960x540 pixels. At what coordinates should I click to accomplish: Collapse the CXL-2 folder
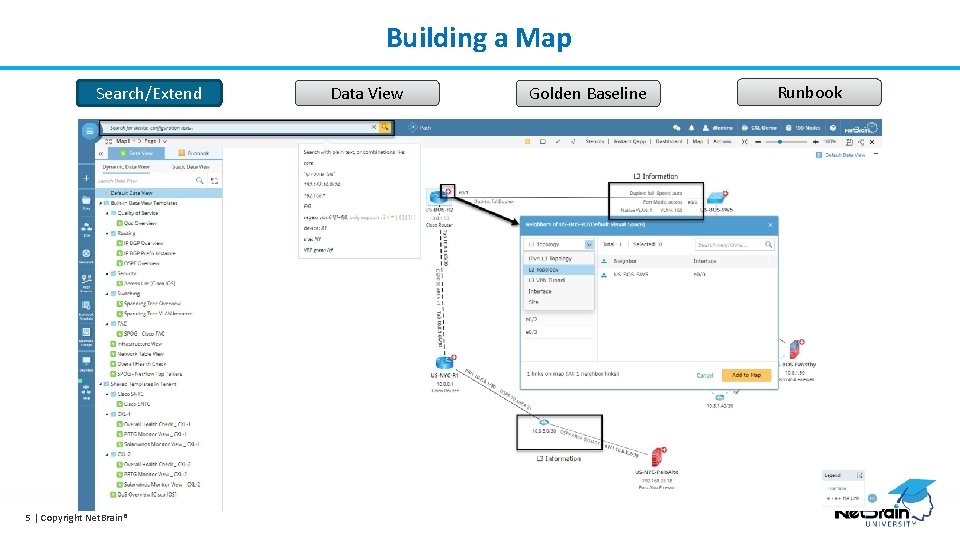coord(107,454)
